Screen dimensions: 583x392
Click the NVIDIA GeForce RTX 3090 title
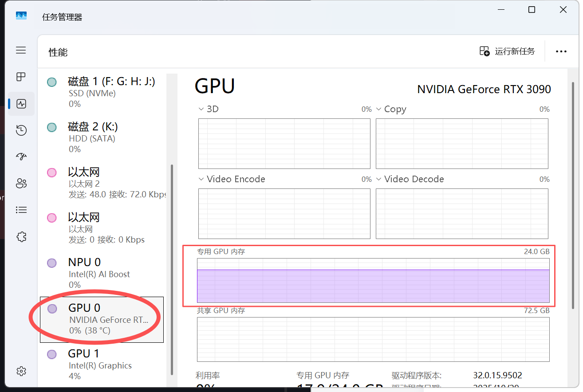click(x=484, y=90)
